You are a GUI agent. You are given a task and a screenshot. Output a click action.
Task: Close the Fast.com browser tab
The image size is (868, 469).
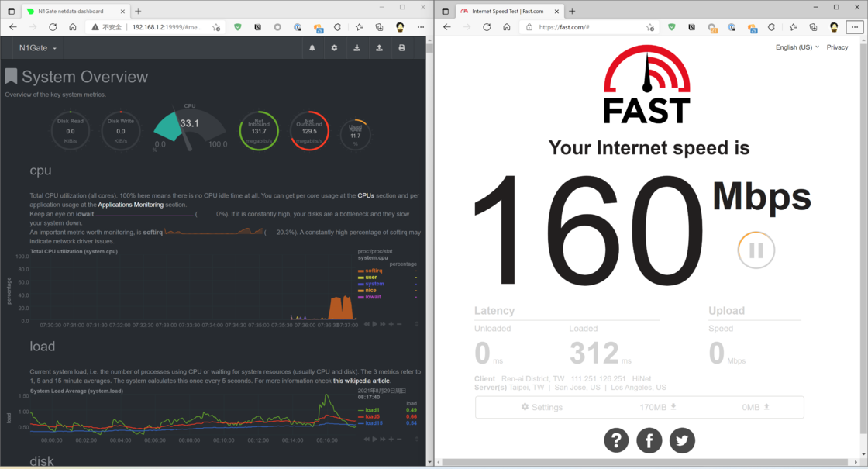point(557,11)
